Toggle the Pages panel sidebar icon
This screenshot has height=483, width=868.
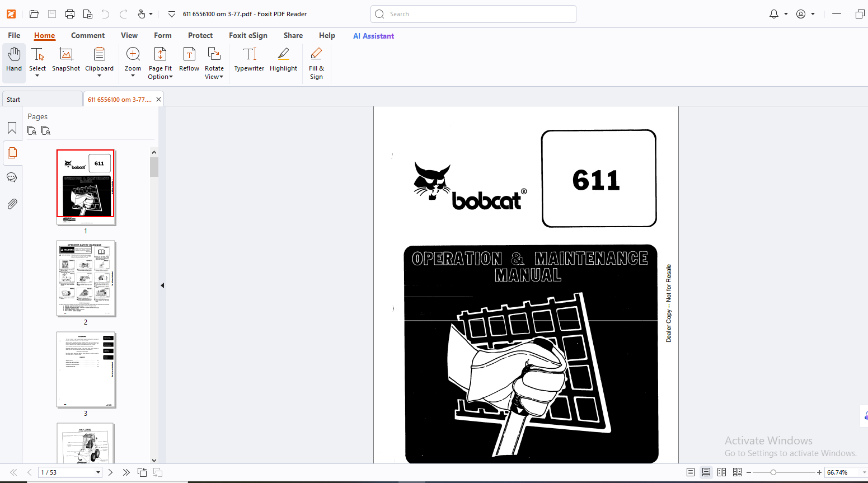pyautogui.click(x=12, y=153)
